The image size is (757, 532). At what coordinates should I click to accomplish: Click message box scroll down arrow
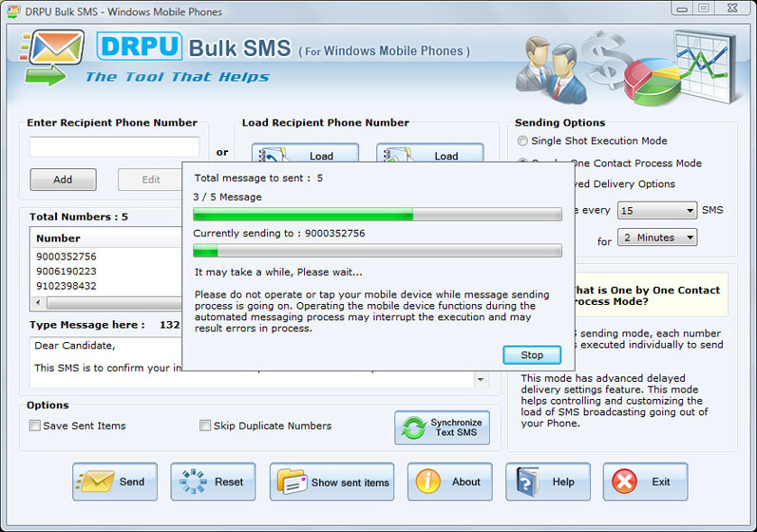(x=481, y=379)
